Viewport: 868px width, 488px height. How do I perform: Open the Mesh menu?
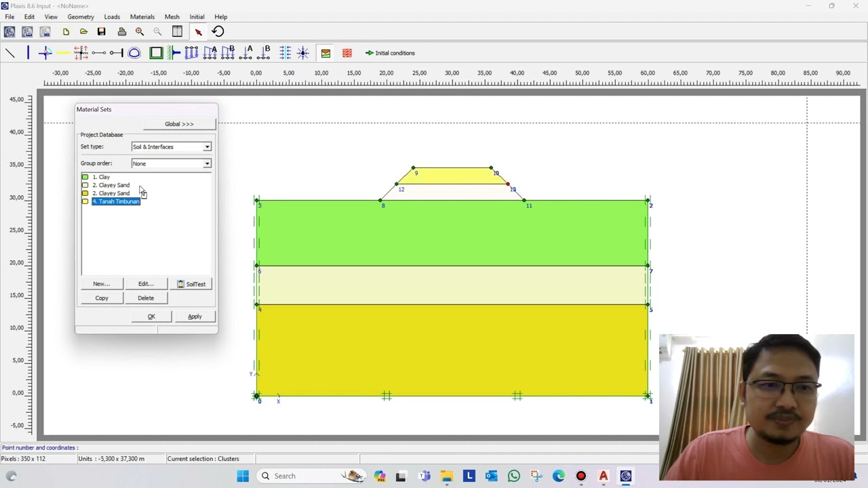click(x=172, y=17)
